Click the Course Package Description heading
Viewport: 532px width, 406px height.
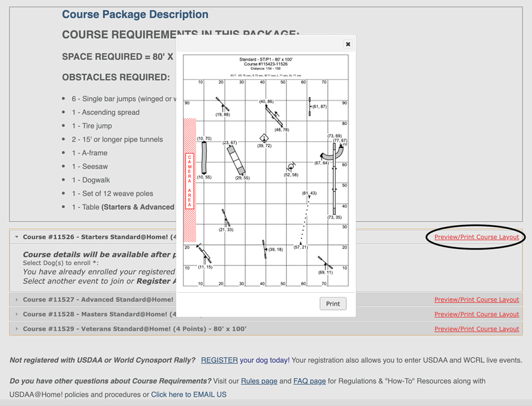click(135, 14)
